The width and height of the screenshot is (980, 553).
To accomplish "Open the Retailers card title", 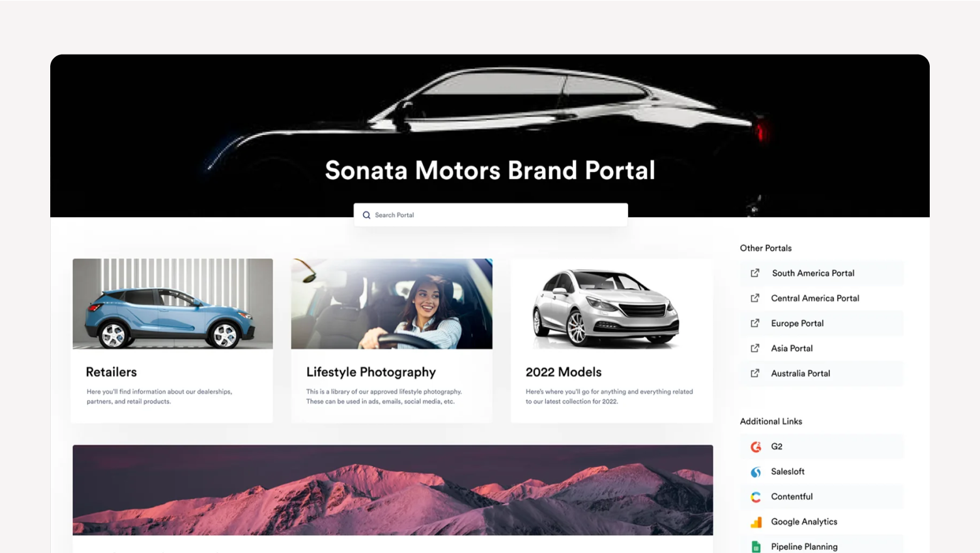I will (111, 372).
